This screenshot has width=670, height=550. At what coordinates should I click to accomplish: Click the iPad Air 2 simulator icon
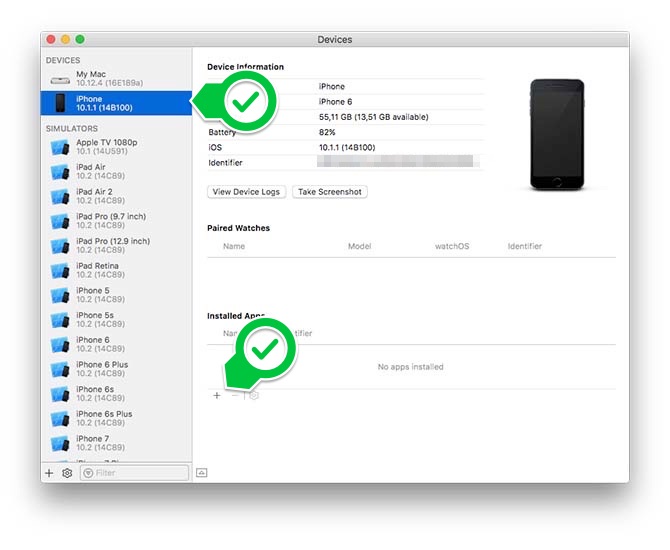(60, 197)
